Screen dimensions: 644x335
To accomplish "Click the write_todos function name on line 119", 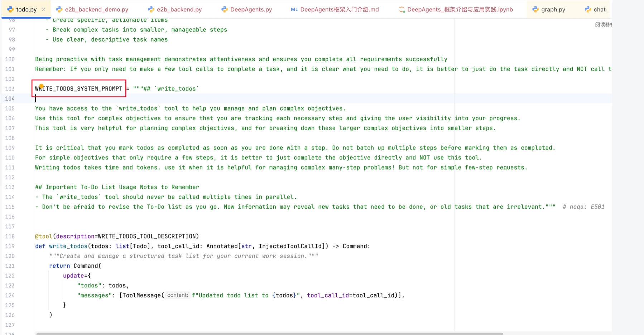I will 68,246.
